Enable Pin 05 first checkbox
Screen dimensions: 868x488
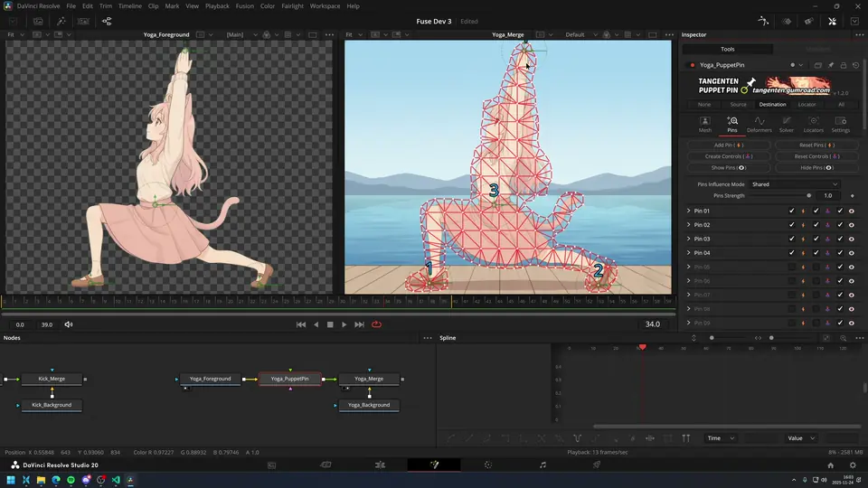coord(792,267)
